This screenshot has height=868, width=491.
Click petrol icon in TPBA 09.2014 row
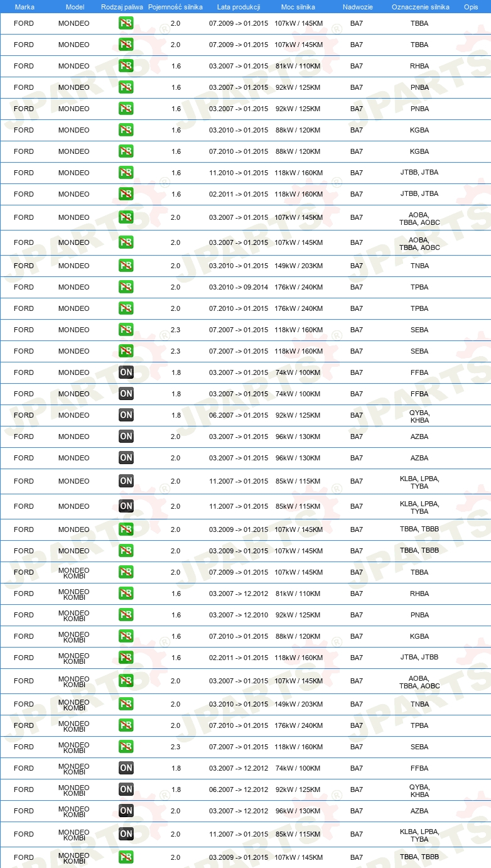click(126, 287)
